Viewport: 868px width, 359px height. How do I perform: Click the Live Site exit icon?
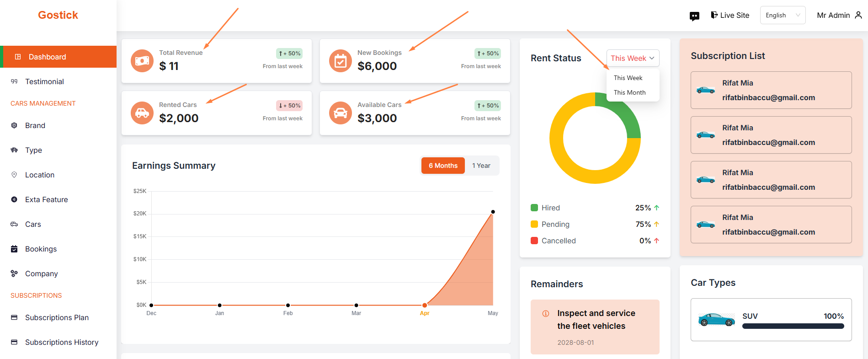coord(714,15)
